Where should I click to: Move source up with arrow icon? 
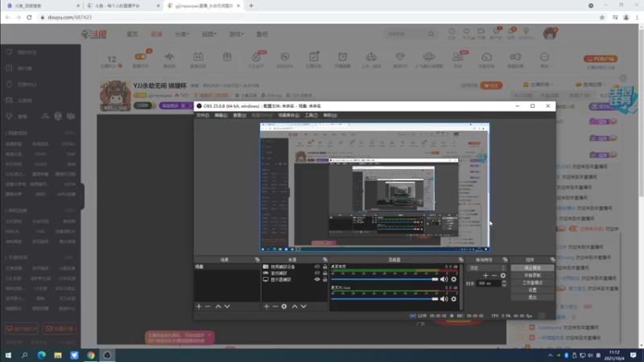[x=295, y=306]
